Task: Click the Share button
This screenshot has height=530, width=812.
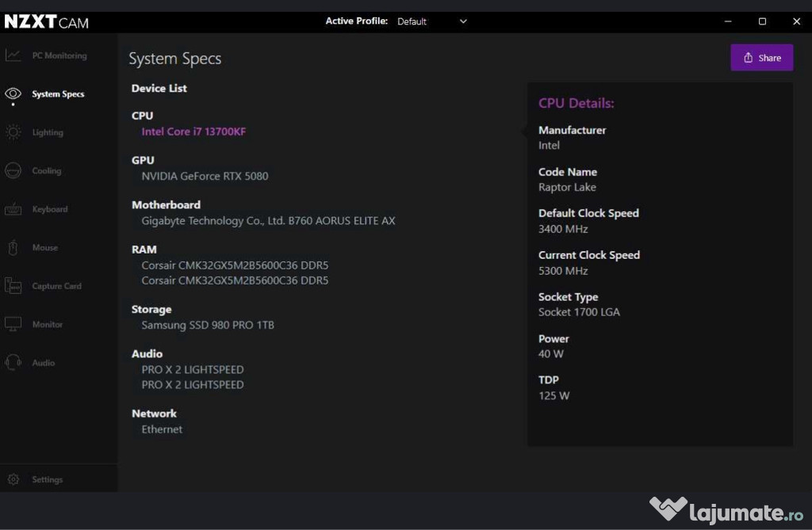Action: pyautogui.click(x=762, y=58)
